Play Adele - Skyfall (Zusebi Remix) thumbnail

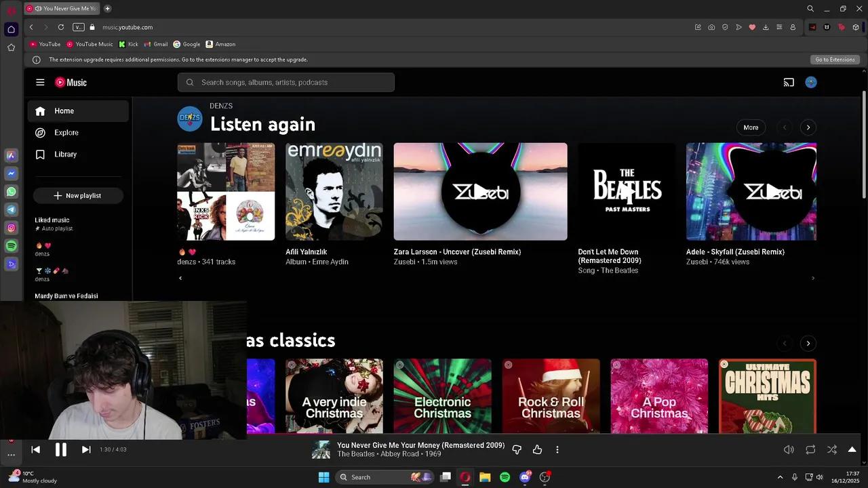coord(751,191)
